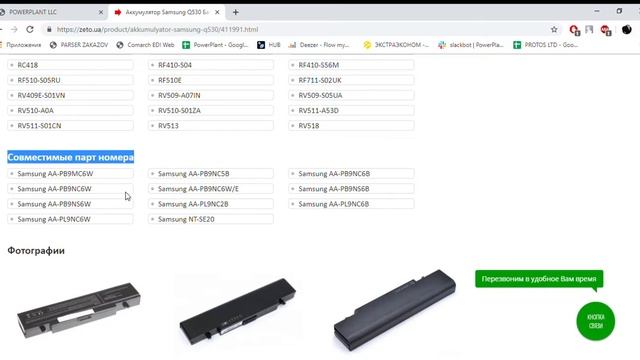Open the dark profile avatar icon

[x=627, y=29]
